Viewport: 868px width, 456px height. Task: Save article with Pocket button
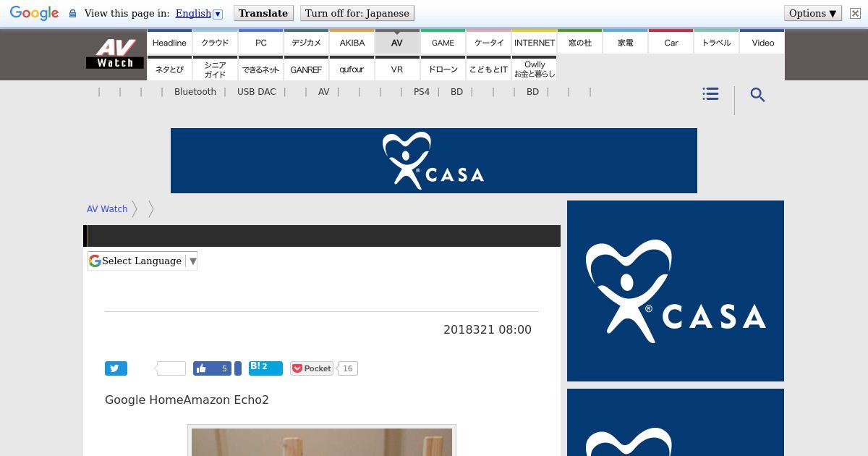click(312, 368)
